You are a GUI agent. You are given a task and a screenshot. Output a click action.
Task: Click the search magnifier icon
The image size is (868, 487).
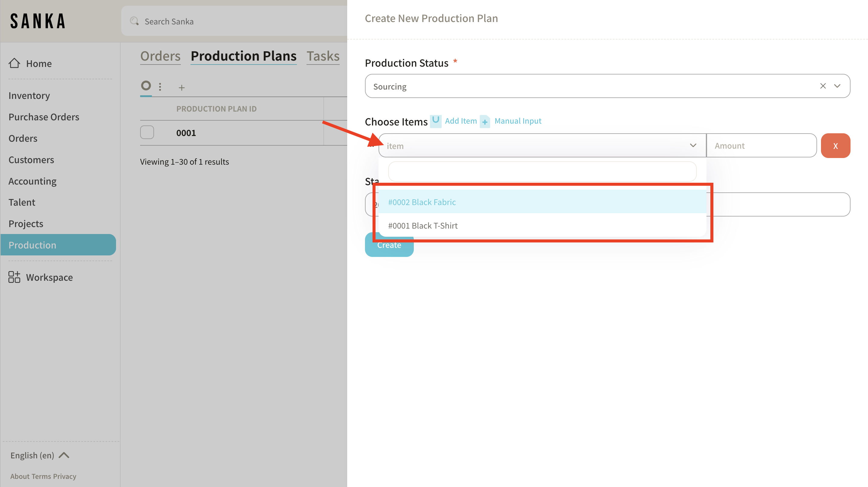click(134, 21)
